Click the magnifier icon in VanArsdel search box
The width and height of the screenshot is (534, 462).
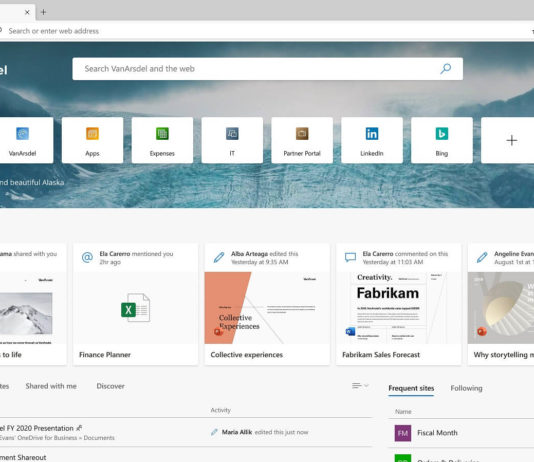point(445,69)
